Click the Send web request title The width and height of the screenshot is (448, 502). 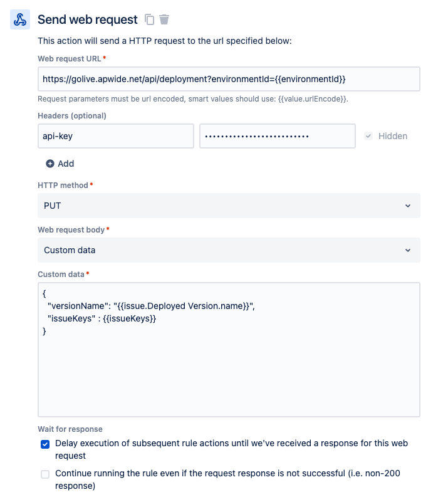pyautogui.click(x=87, y=19)
